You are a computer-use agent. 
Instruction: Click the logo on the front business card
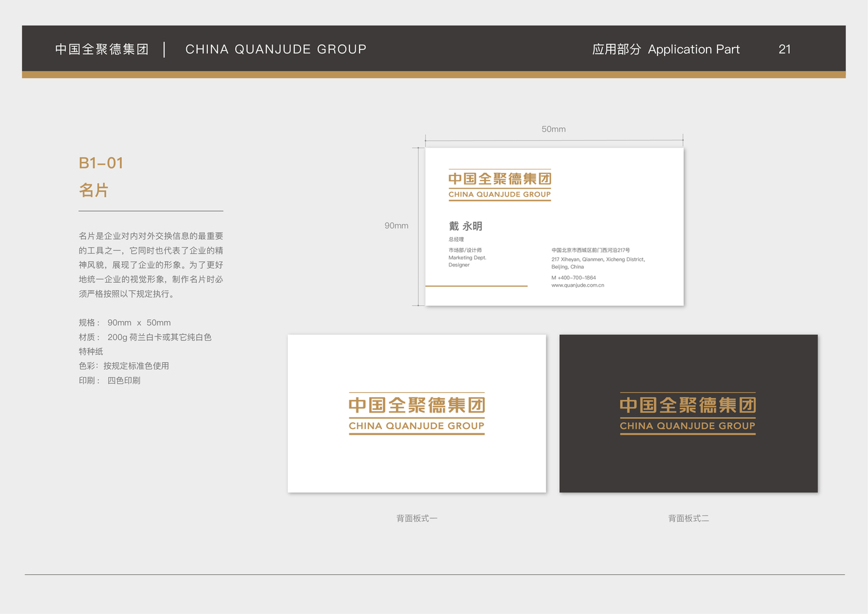pyautogui.click(x=500, y=186)
